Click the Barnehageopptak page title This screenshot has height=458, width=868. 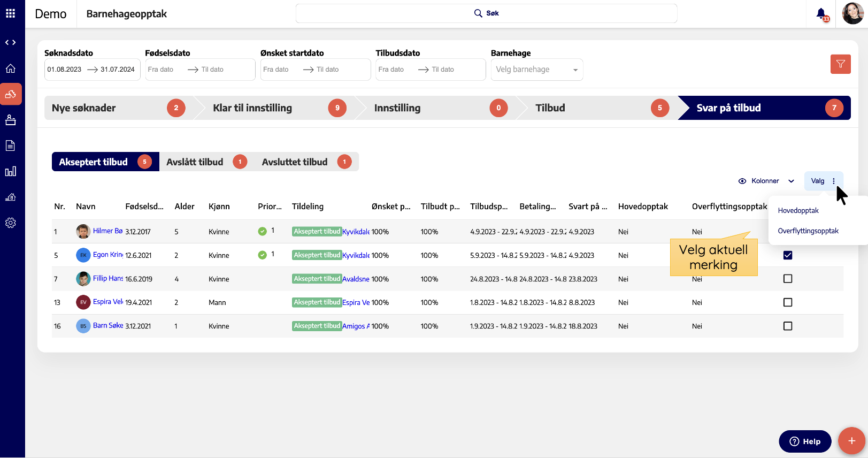point(127,14)
